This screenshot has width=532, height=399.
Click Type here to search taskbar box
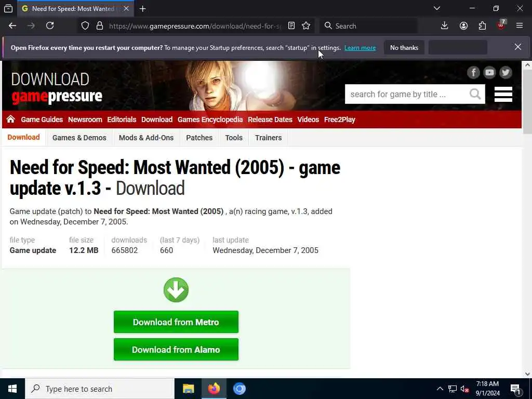pyautogui.click(x=100, y=389)
